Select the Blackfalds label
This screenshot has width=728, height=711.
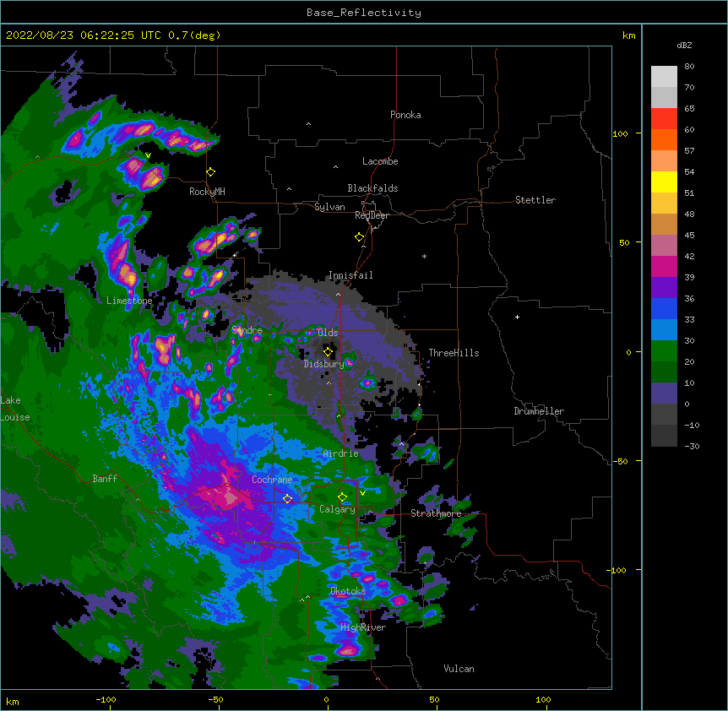372,188
